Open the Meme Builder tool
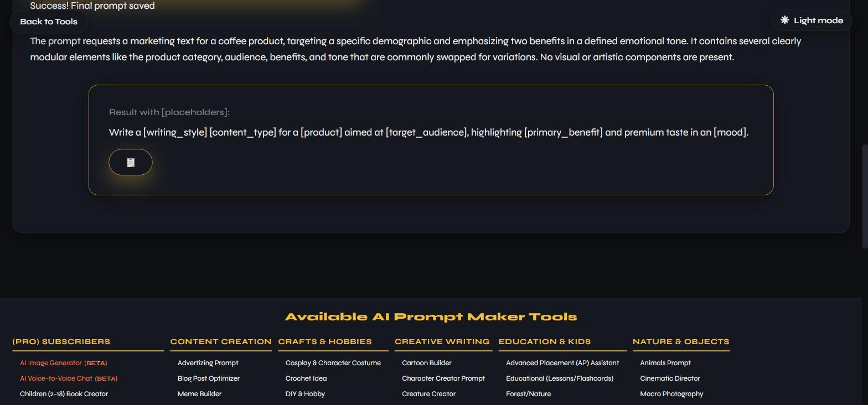 tap(199, 394)
